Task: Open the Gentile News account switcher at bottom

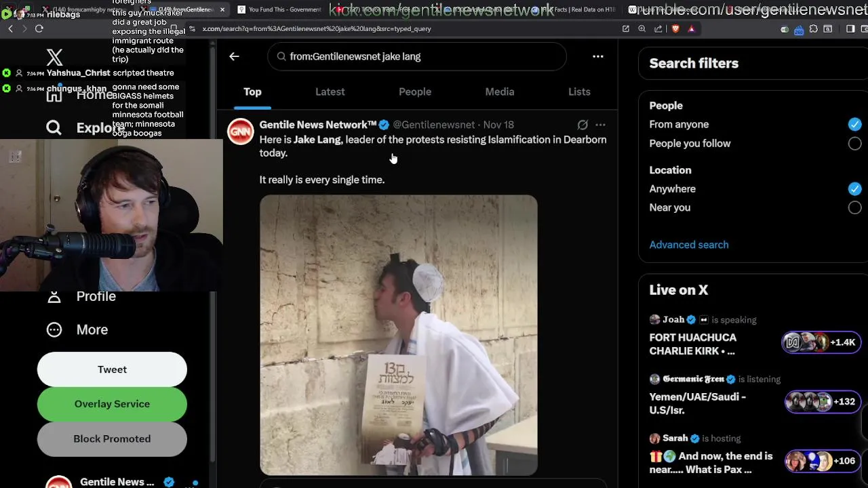Action: pyautogui.click(x=121, y=482)
